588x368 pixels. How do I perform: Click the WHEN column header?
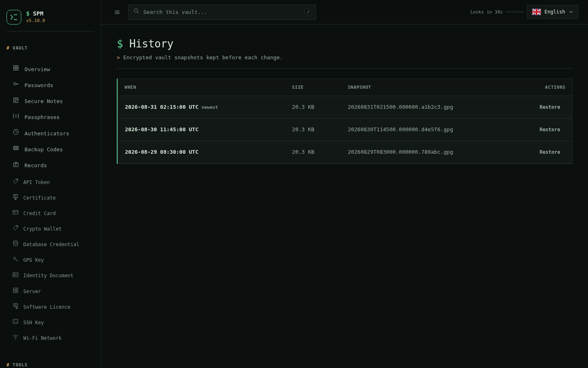point(130,88)
